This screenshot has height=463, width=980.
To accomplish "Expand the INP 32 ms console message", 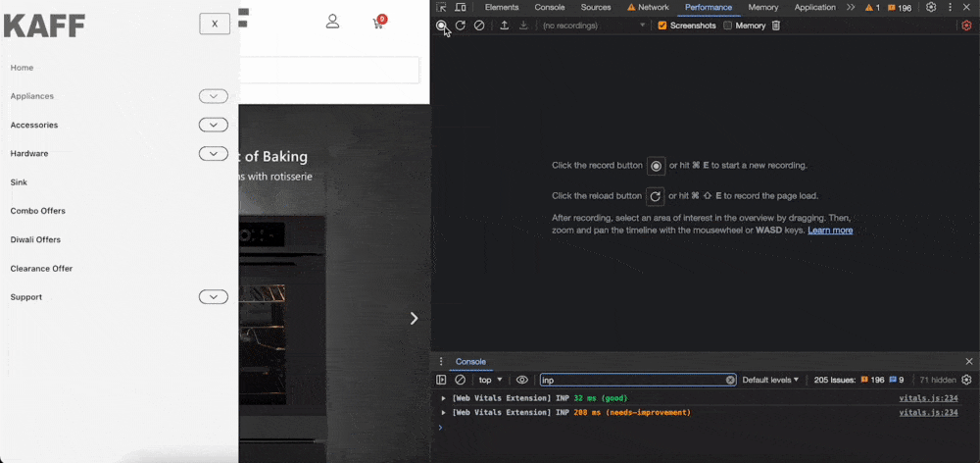I will click(x=444, y=398).
